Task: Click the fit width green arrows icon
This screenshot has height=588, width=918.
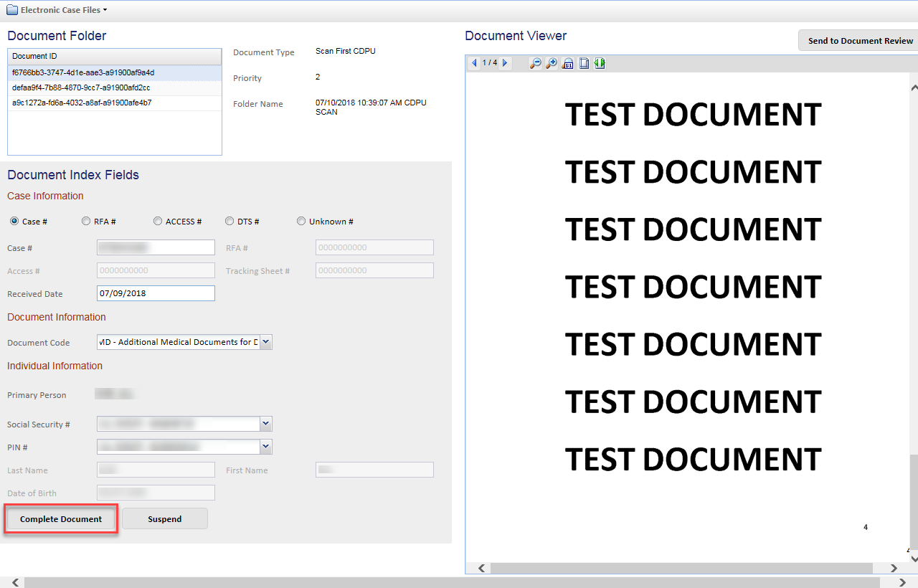Action: (600, 63)
